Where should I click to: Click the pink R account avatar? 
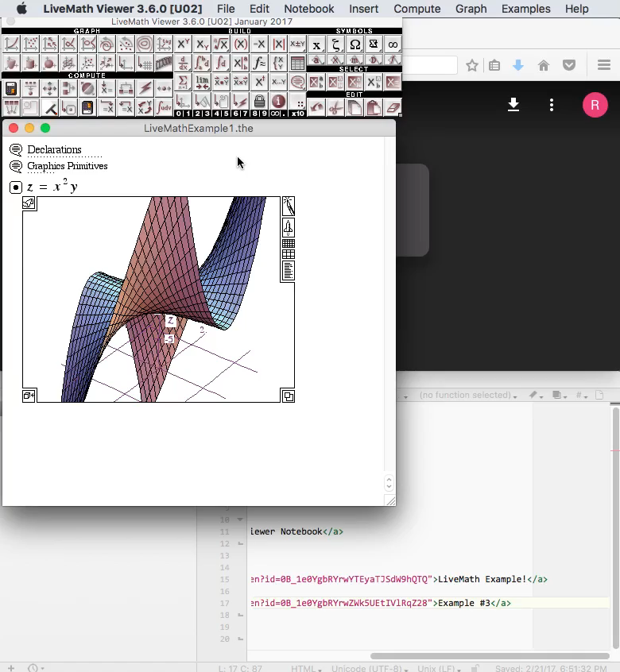pos(595,105)
